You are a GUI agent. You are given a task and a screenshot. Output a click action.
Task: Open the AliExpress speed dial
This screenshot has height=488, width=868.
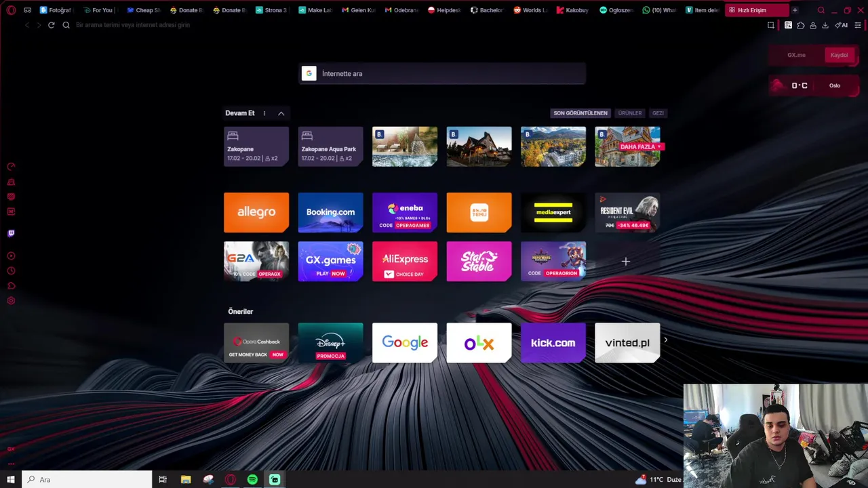point(405,261)
